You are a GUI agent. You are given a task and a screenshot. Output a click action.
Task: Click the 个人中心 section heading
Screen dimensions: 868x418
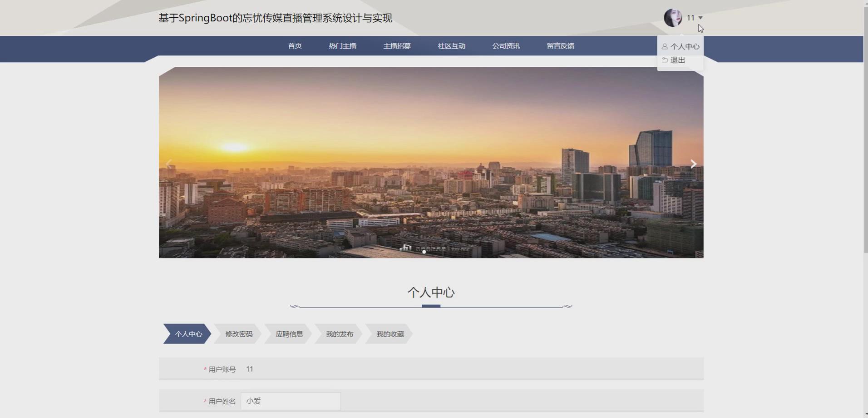click(431, 292)
